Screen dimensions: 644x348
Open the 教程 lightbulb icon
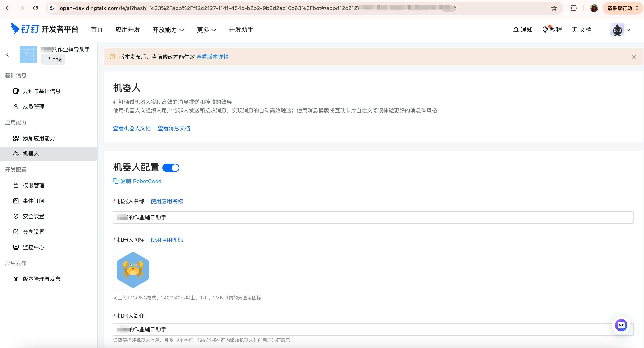pos(545,30)
